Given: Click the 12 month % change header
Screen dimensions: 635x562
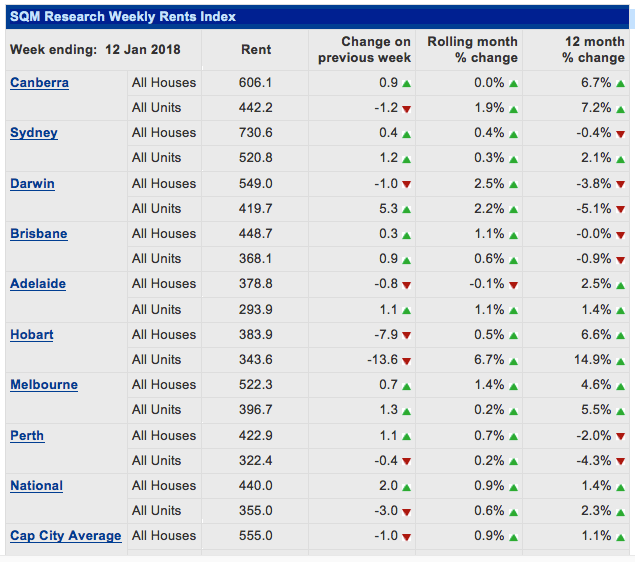Looking at the screenshot, I should (x=593, y=49).
